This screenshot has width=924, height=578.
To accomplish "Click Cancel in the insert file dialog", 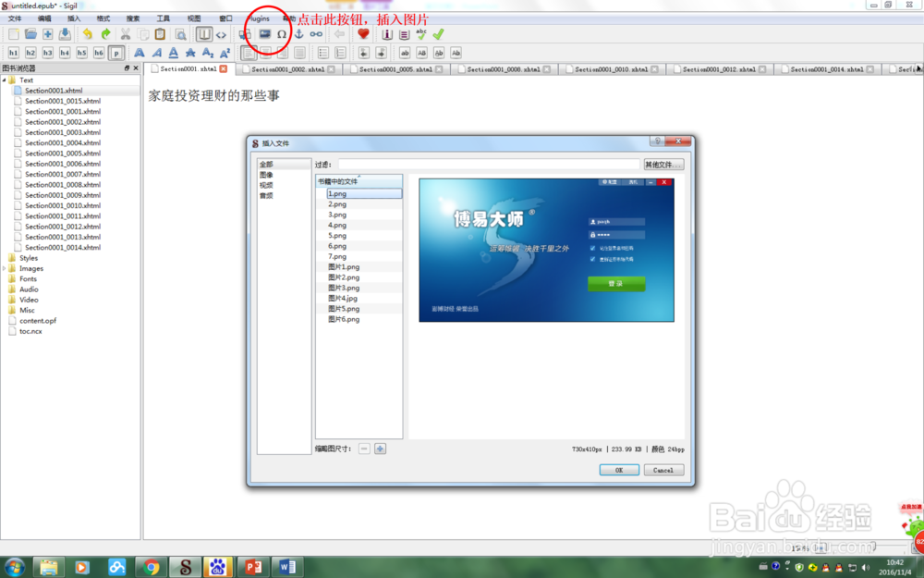I will click(663, 470).
